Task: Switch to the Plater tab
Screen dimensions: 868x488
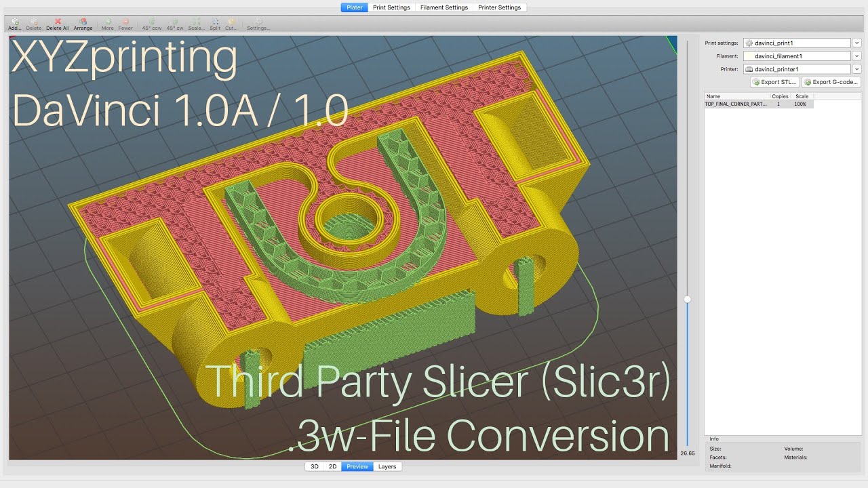Action: coord(355,7)
